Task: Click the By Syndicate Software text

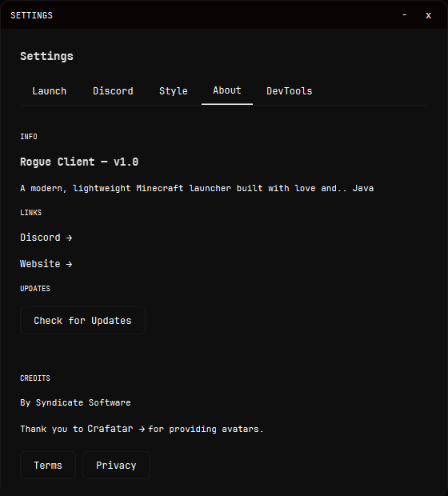Action: (75, 402)
